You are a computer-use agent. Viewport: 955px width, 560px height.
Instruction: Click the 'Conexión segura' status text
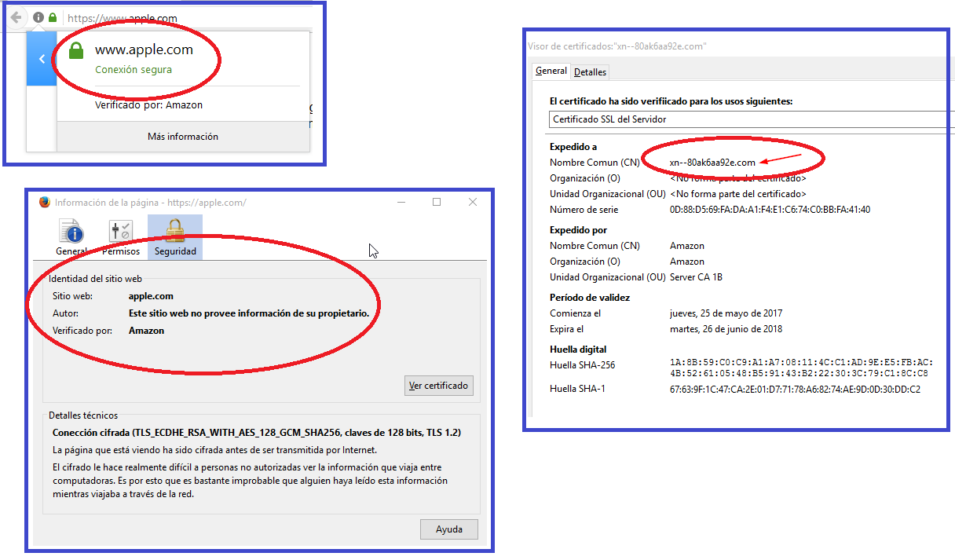point(134,69)
